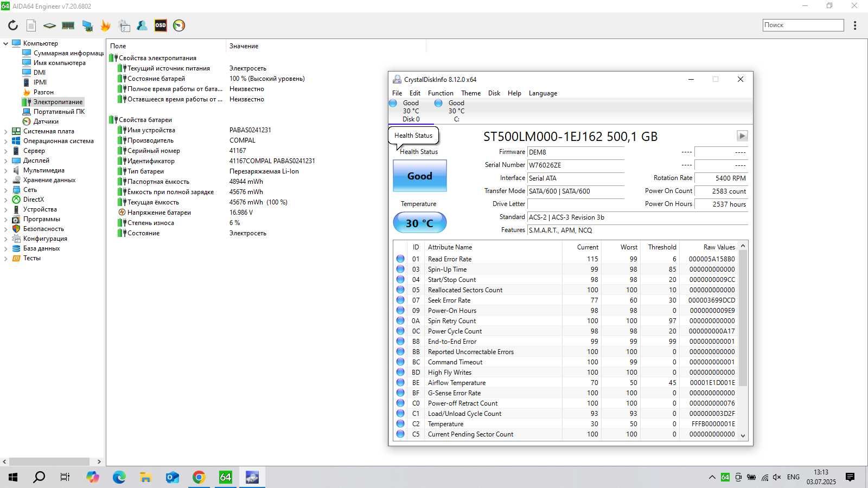
Task: Select Электропитание in the tree
Action: [58, 102]
